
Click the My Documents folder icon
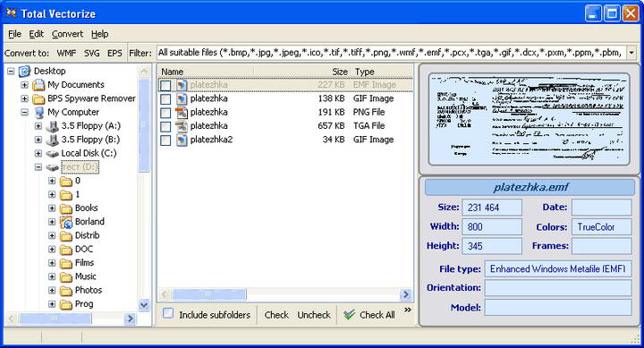pos(38,85)
